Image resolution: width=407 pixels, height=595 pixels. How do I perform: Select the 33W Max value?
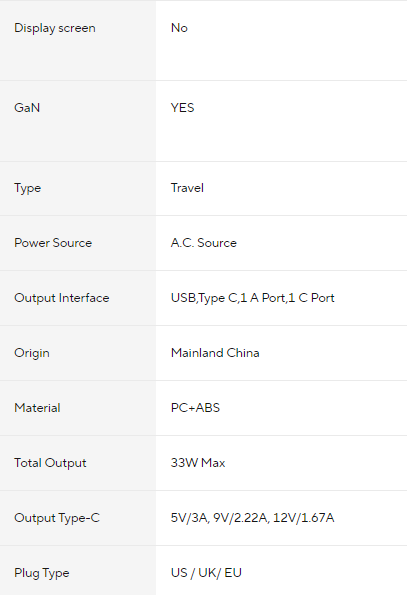click(198, 463)
